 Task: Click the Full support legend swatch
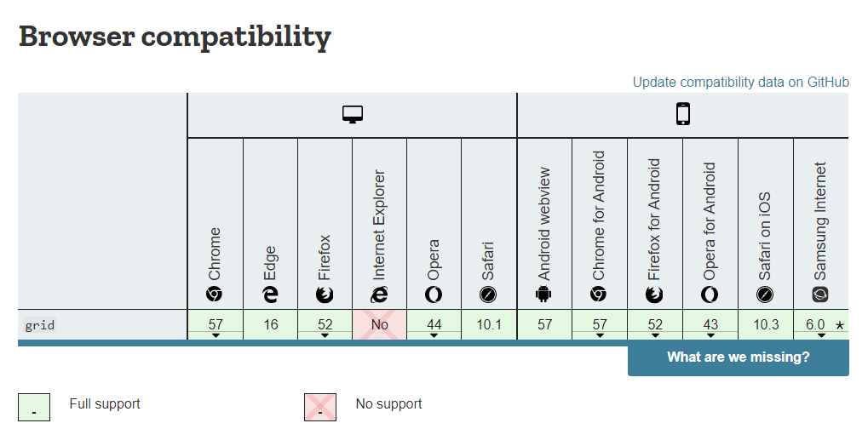tap(34, 407)
